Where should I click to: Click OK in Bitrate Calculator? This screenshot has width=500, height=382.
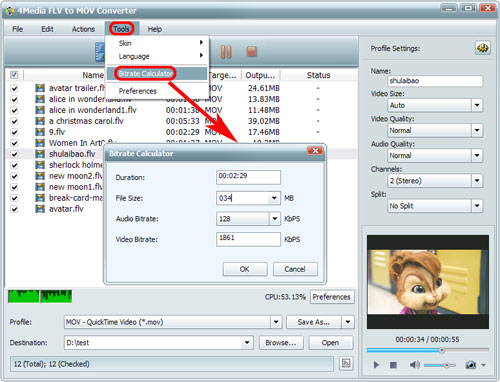tap(245, 269)
